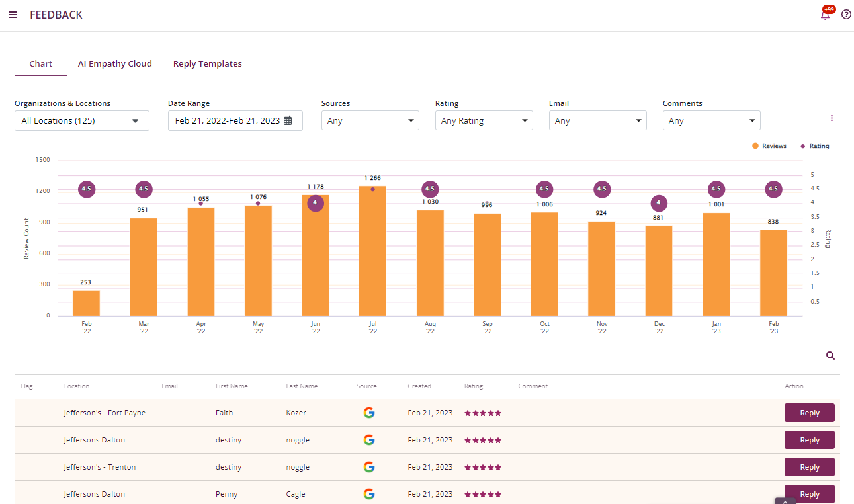Image resolution: width=854 pixels, height=504 pixels.
Task: Open the hamburger navigation menu
Action: pos(13,15)
